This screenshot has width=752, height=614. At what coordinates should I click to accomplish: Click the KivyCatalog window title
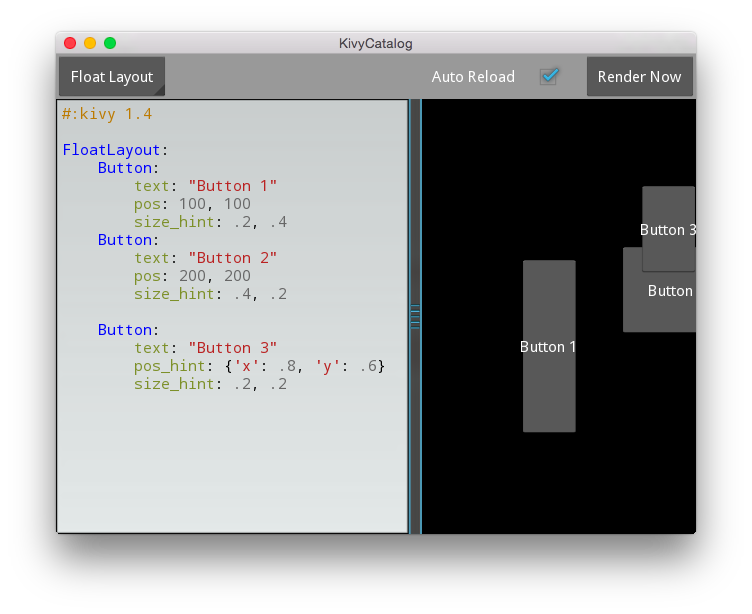point(376,44)
